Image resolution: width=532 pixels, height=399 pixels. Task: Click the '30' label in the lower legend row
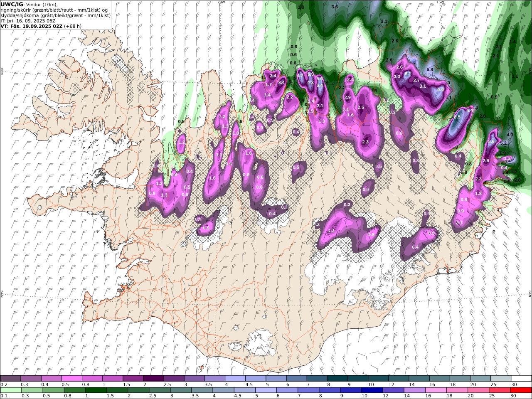(513, 396)
